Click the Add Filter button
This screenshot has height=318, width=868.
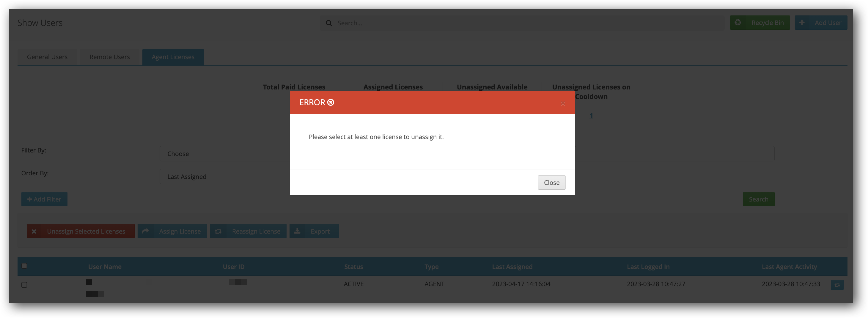pyautogui.click(x=44, y=199)
